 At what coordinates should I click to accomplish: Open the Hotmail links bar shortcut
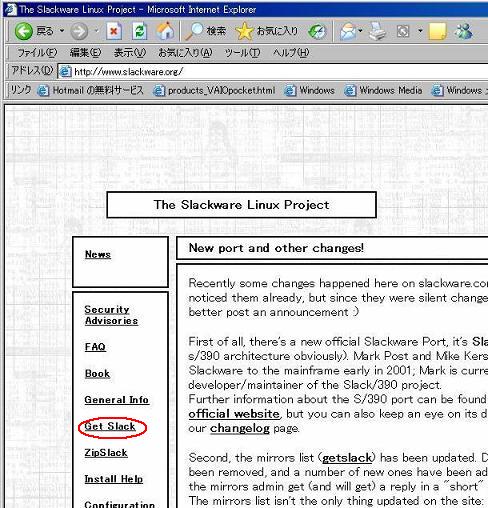[91, 90]
